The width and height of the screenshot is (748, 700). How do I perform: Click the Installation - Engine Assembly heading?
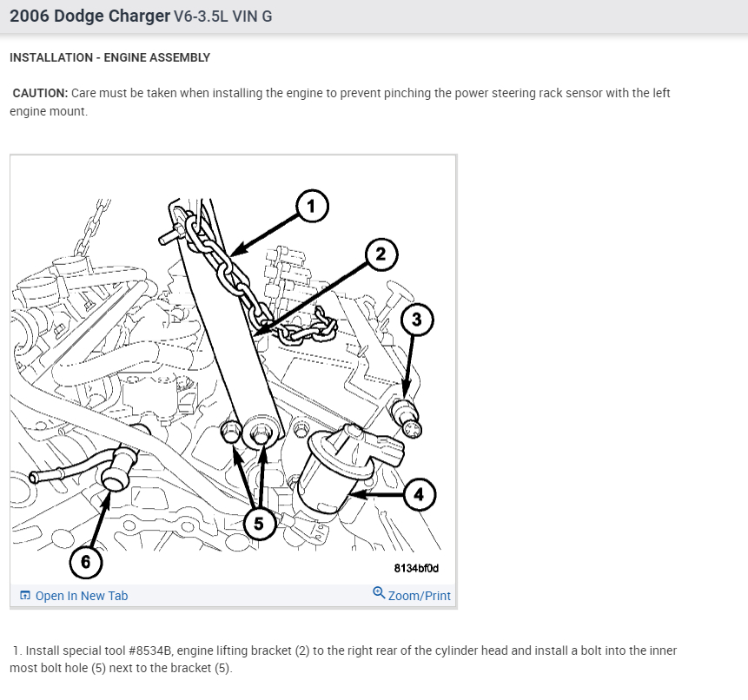click(x=109, y=57)
